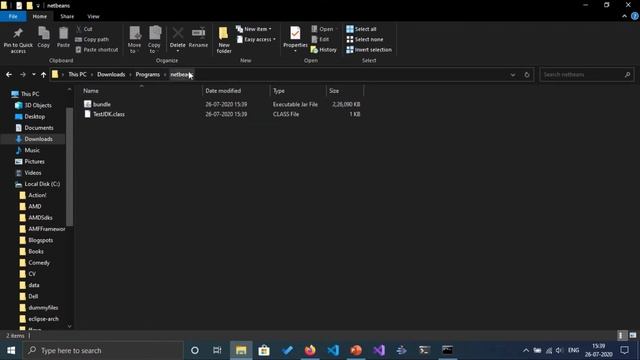The height and width of the screenshot is (360, 640).
Task: Click the Paste ribbon icon
Action: (x=63, y=37)
